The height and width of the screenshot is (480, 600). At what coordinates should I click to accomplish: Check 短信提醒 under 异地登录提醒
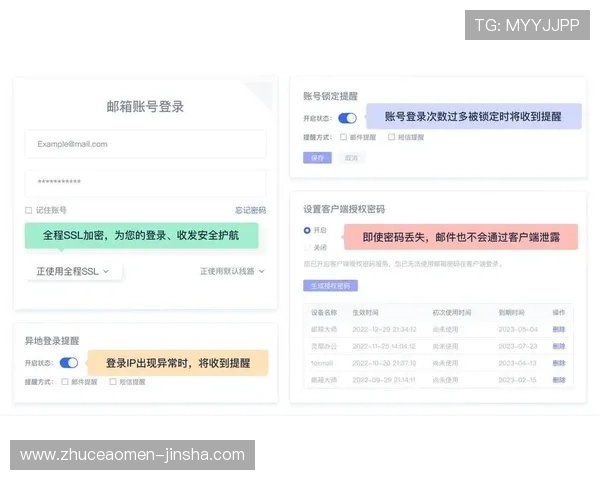click(113, 382)
